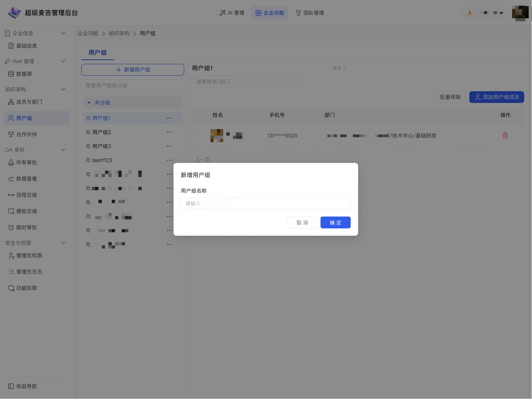Collapse the 安全与权限 sidebar section
Screen dimensions: 532x399
tap(63, 243)
